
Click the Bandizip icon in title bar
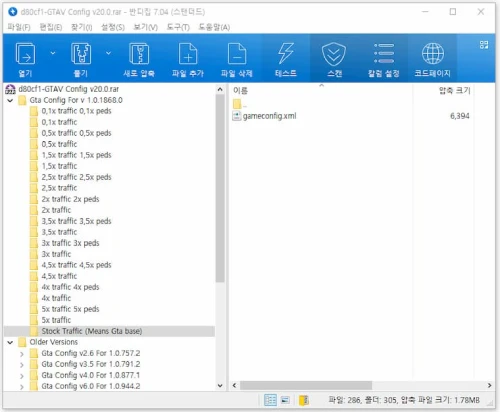tap(13, 12)
